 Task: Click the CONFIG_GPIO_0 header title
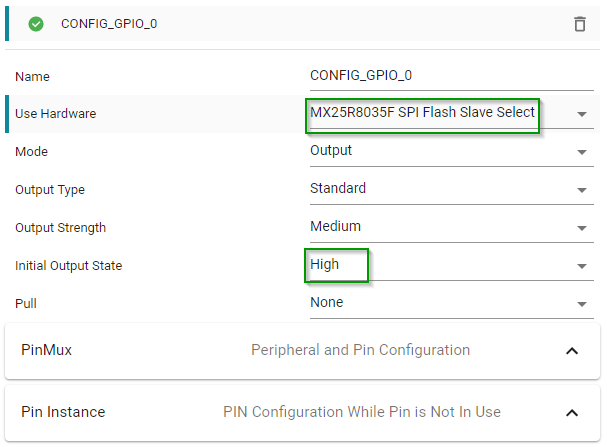(109, 24)
